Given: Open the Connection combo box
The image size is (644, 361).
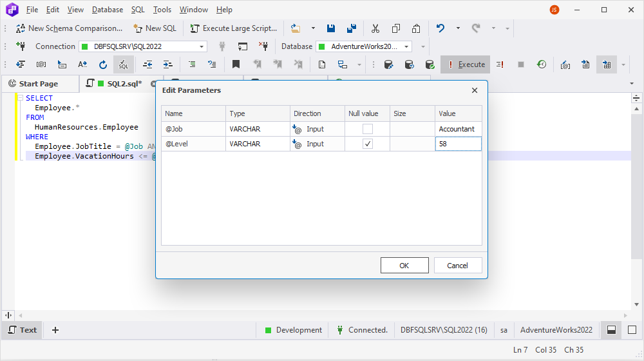Looking at the screenshot, I should [144, 46].
